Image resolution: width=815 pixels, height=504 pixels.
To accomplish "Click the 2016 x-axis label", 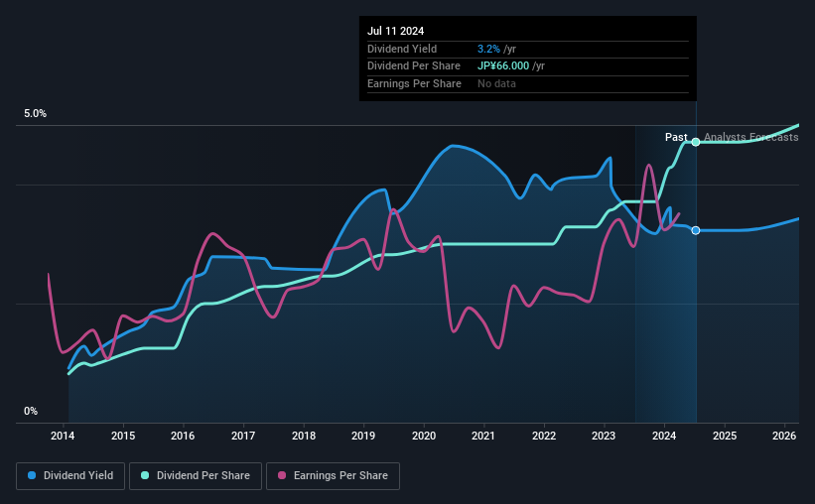I will point(183,436).
